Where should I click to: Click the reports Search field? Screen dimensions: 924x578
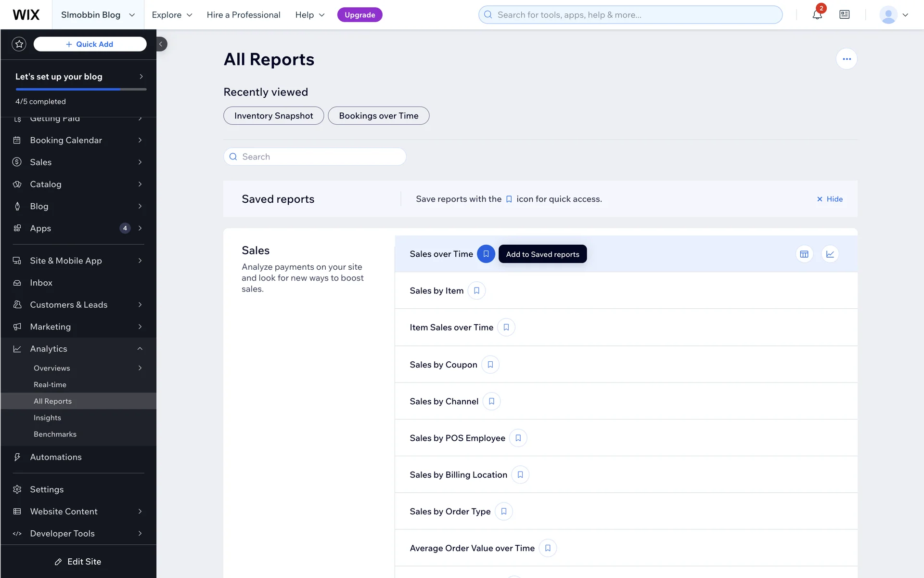click(x=315, y=157)
